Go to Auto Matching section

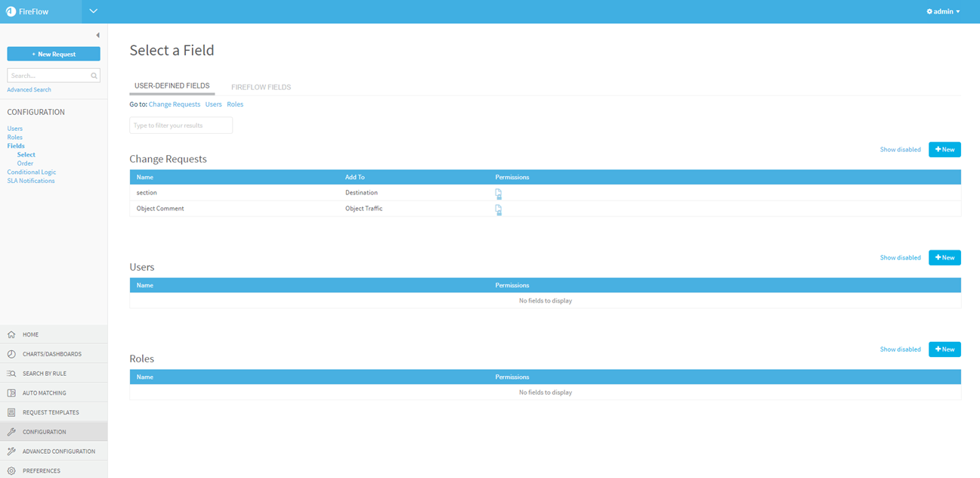(44, 393)
